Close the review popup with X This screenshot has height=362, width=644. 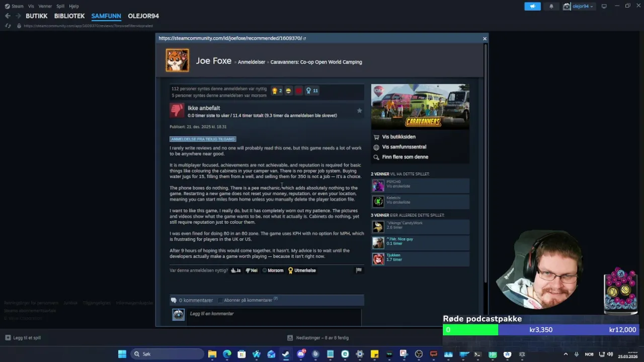485,39
